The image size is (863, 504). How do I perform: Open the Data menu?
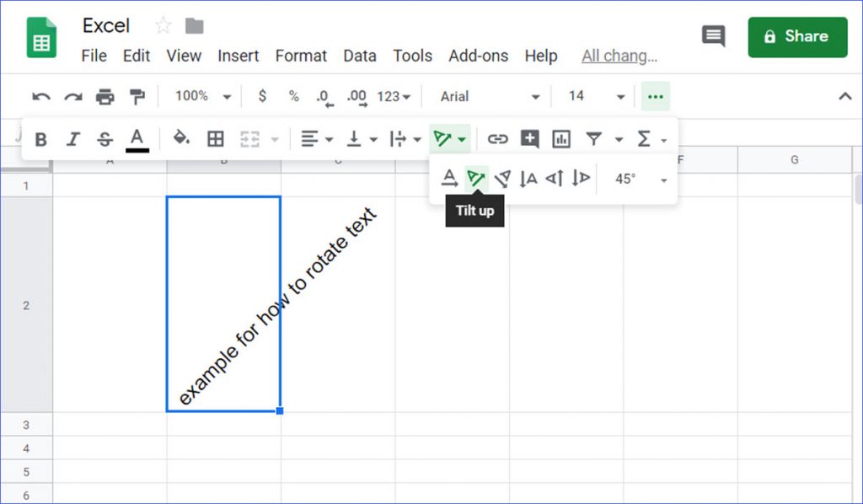(360, 56)
